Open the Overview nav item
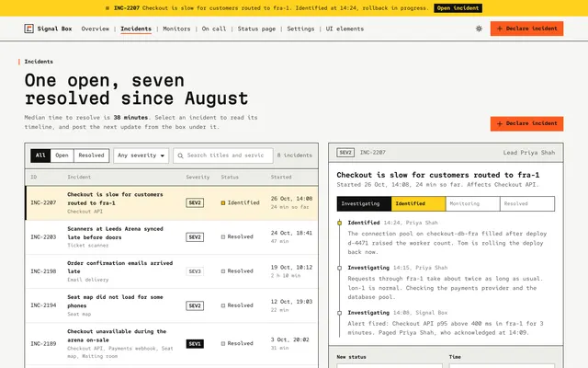This screenshot has height=368, width=588. (x=96, y=29)
